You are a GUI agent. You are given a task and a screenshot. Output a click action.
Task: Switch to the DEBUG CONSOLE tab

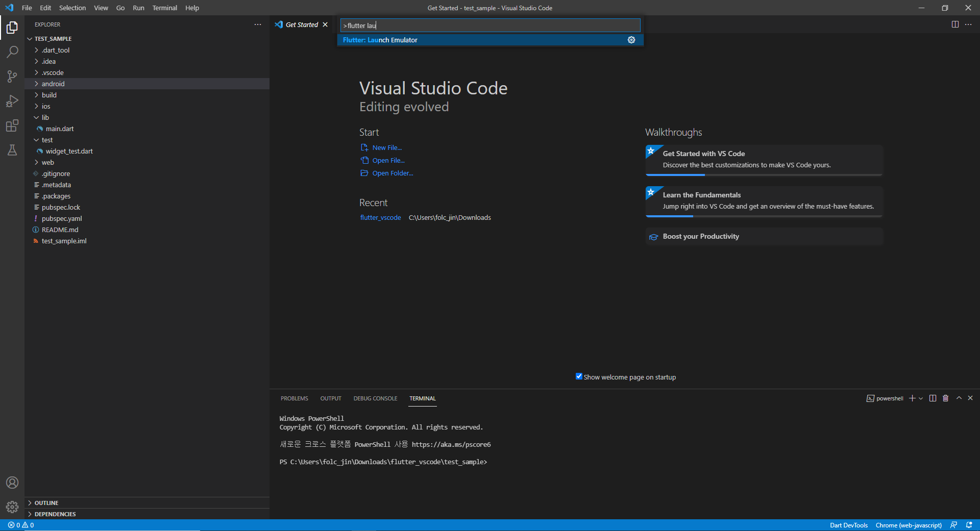(375, 398)
